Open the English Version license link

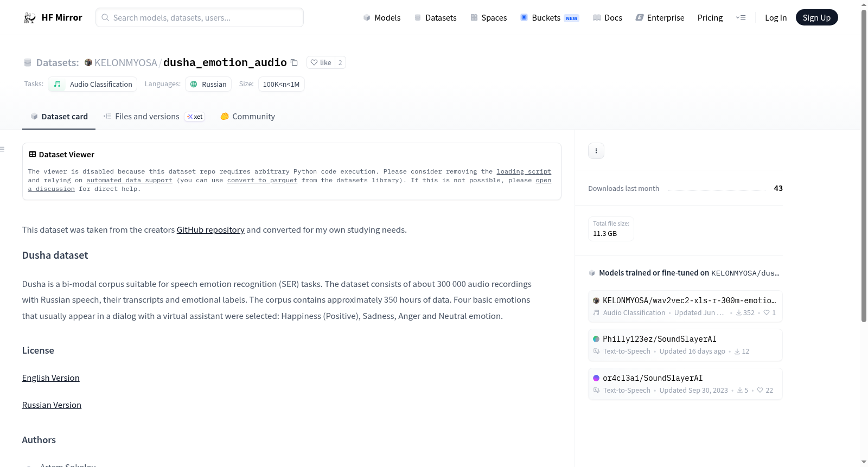(x=51, y=378)
